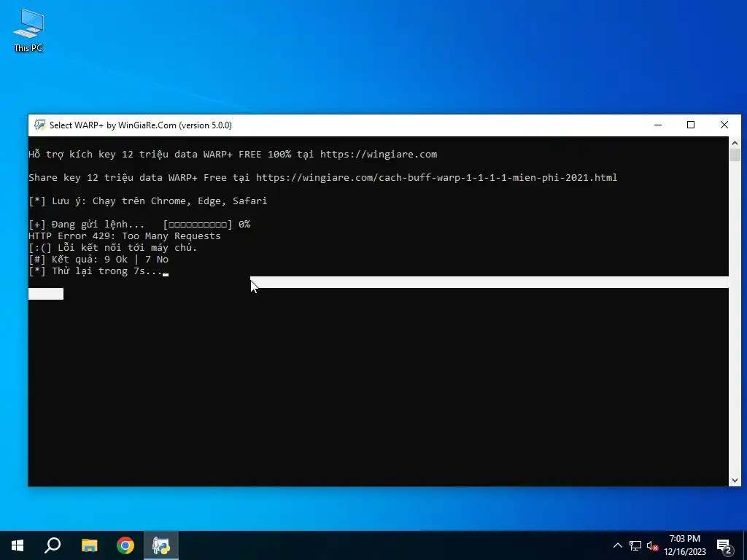Launch Google Chrome from taskbar
The image size is (747, 560).
click(125, 545)
